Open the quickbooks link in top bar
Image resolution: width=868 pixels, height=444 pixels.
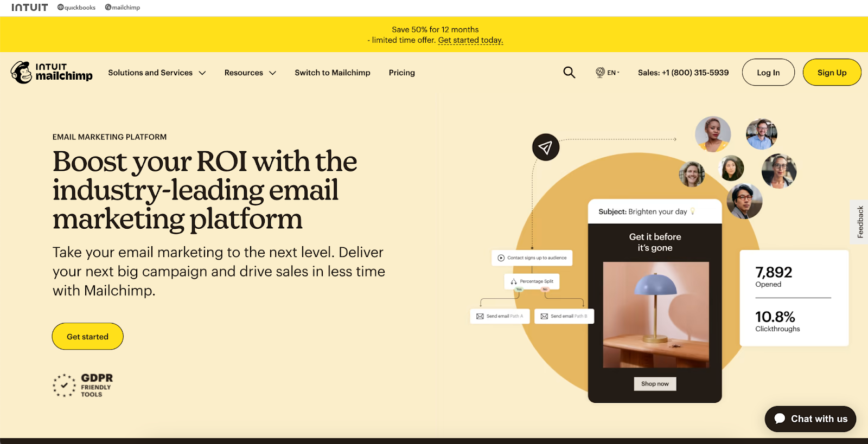(76, 8)
